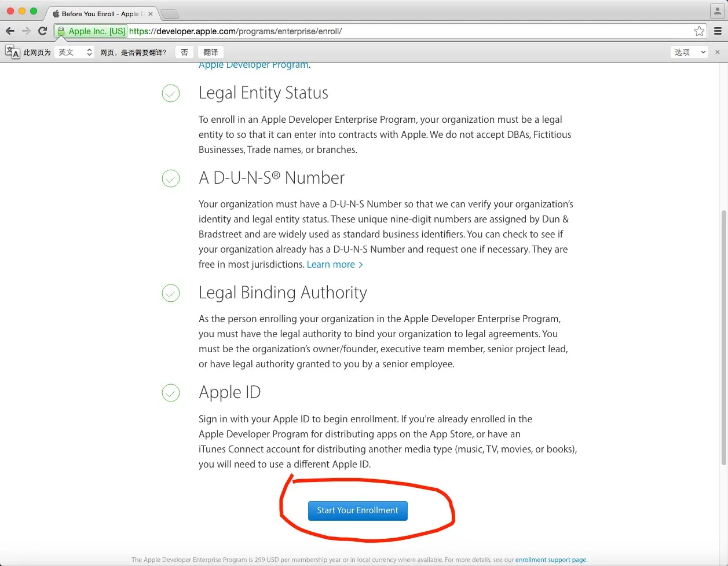
Task: Click the Apple ID checkmark icon
Action: pos(171,393)
